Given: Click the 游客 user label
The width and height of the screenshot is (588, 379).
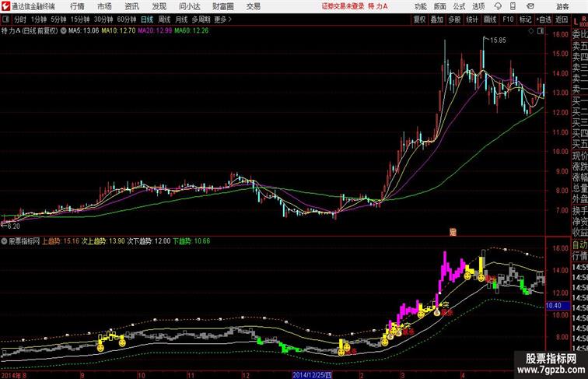Looking at the screenshot, I should (x=562, y=6).
